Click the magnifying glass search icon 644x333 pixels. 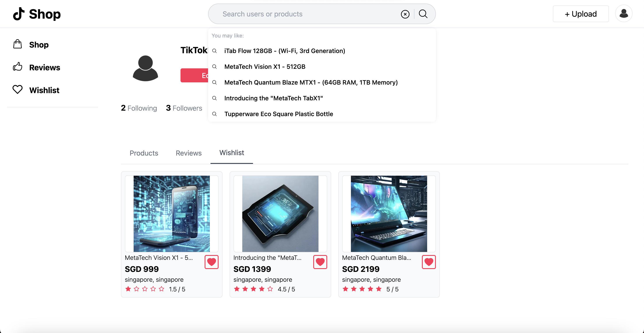point(423,14)
